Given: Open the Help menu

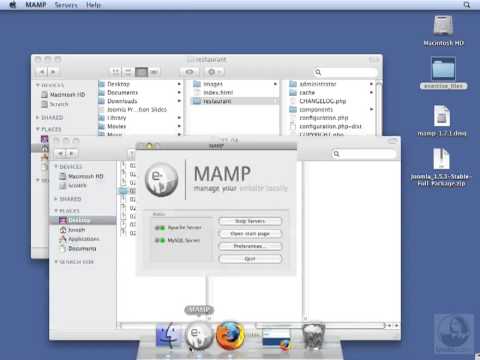Looking at the screenshot, I should pos(93,5).
